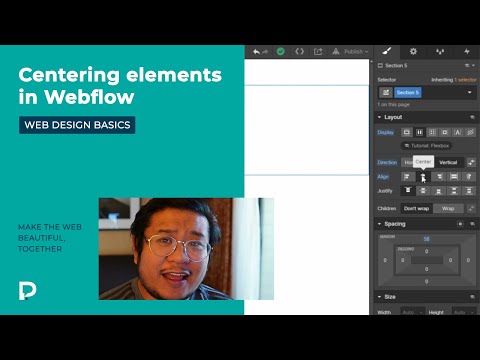Open the Interactions lightning tab
Viewport: 480px width, 360px height.
[x=467, y=51]
